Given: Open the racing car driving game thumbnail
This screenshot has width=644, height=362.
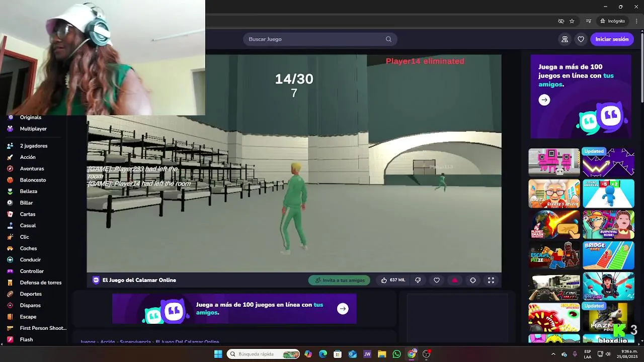Looking at the screenshot, I should coord(554,286).
